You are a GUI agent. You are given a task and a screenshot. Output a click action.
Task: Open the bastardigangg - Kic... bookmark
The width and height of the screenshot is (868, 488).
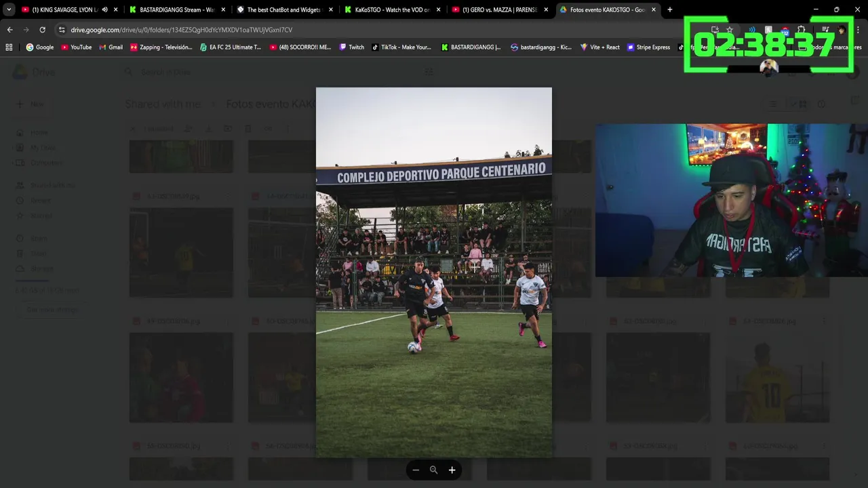[541, 47]
